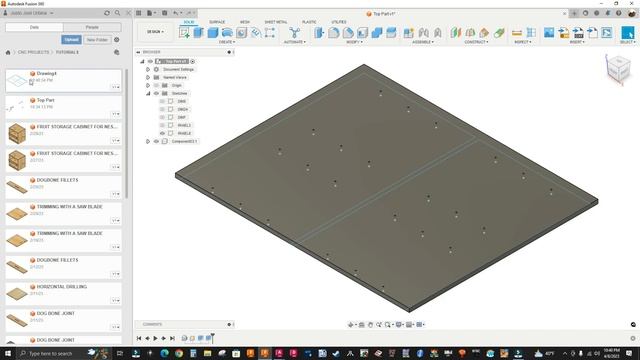640x360 pixels.
Task: Toggle visibility of Sketches folder
Action: click(x=156, y=93)
